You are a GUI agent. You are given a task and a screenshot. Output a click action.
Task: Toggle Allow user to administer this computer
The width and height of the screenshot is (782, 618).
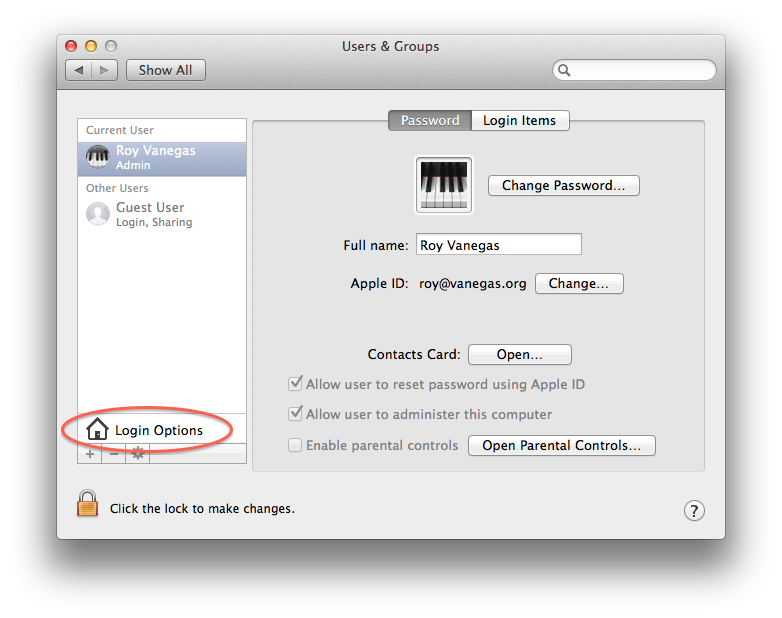pos(296,414)
